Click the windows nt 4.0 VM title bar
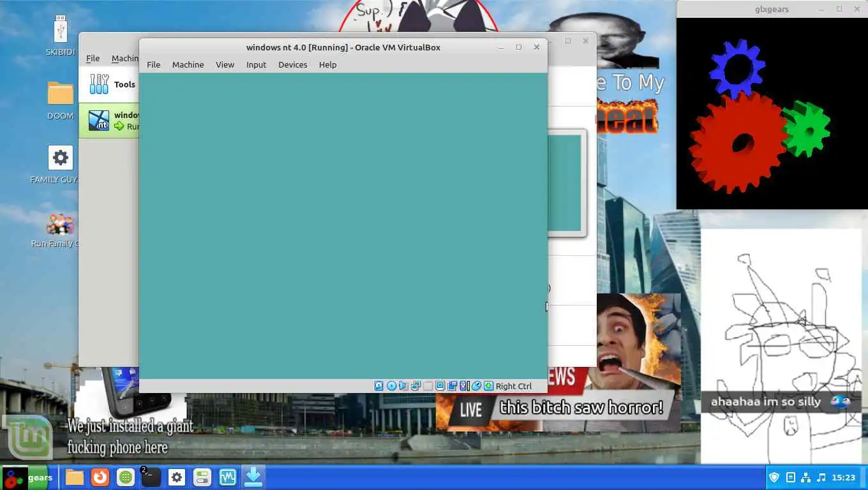 click(343, 47)
